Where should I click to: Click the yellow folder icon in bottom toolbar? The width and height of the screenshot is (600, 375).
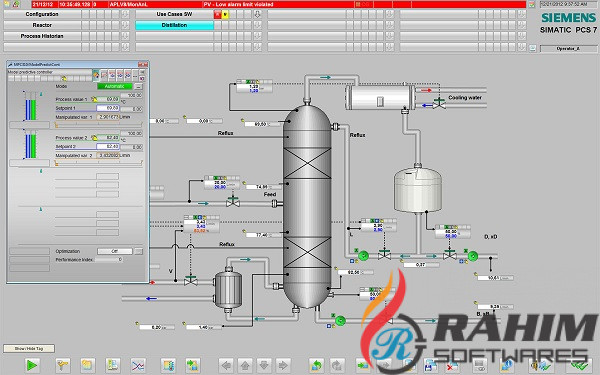pyautogui.click(x=88, y=365)
